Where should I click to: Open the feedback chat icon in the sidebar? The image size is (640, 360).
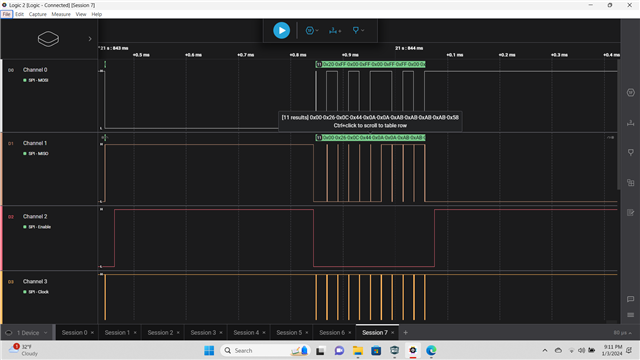[631, 299]
